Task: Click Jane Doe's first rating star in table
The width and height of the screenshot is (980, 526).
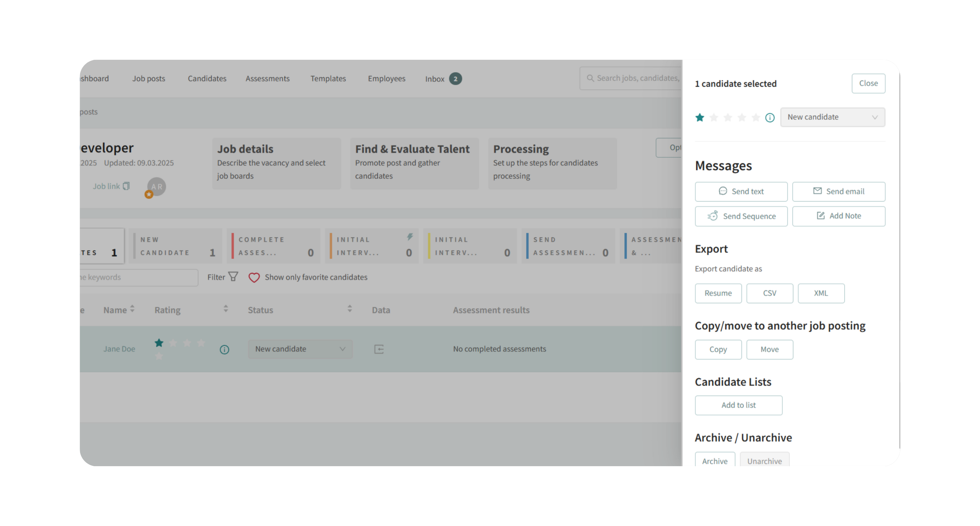Action: [x=159, y=343]
